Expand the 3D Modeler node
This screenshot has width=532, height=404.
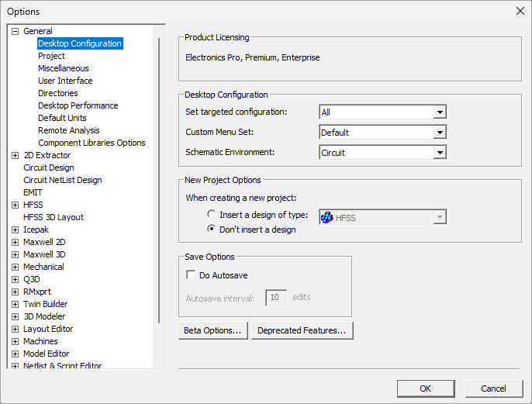tap(15, 317)
